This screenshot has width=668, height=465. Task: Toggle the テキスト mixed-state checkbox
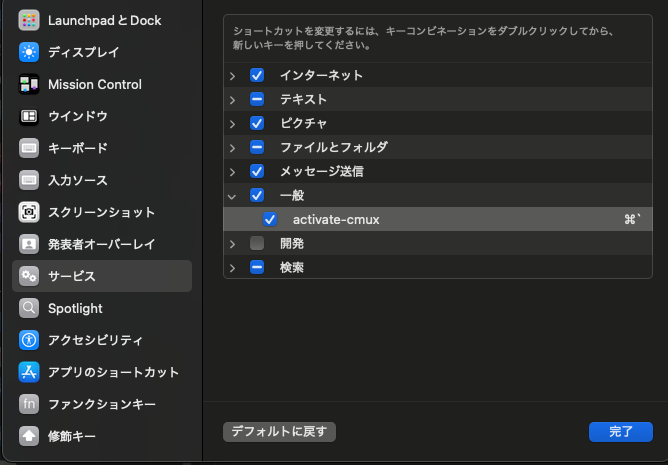(x=257, y=99)
